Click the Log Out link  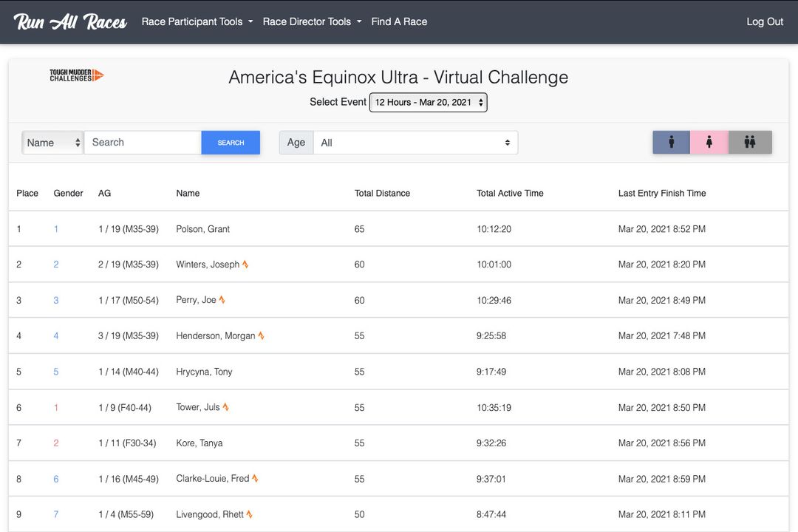tap(765, 21)
